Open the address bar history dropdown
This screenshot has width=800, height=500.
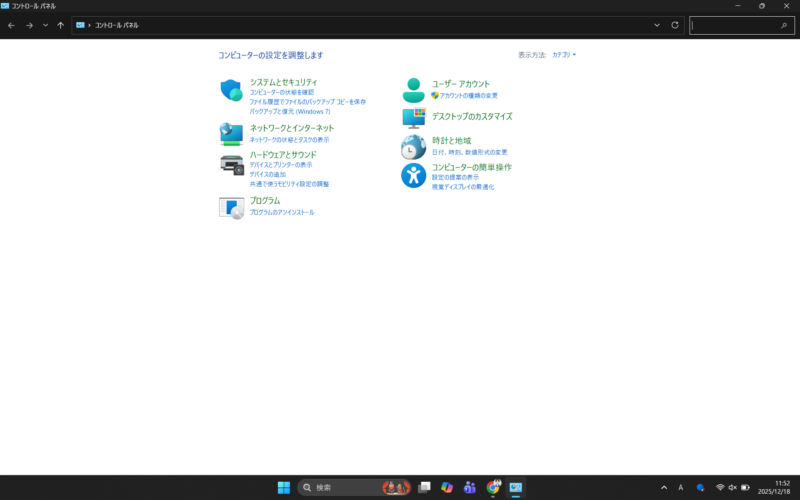[657, 25]
